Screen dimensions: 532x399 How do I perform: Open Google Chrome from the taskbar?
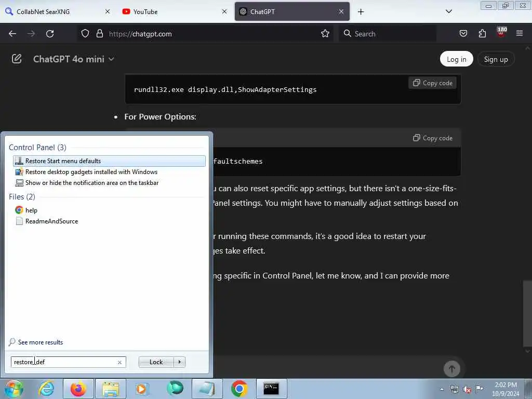239,389
